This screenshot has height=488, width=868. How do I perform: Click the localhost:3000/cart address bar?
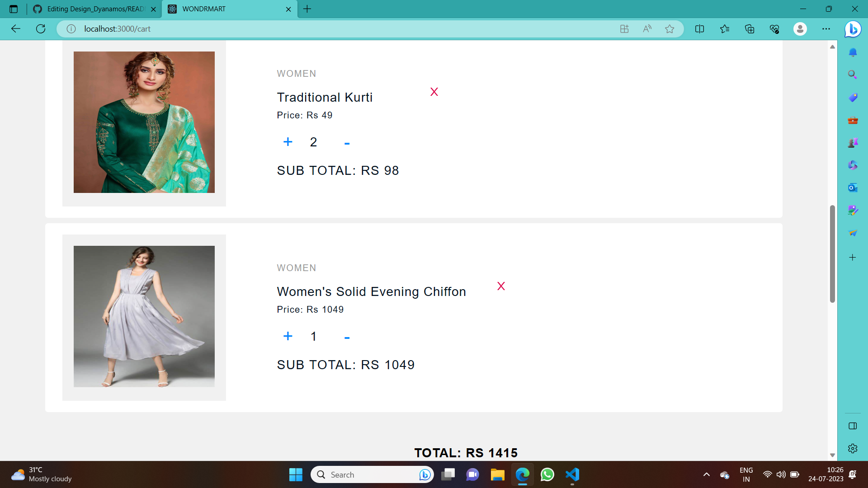click(x=316, y=29)
